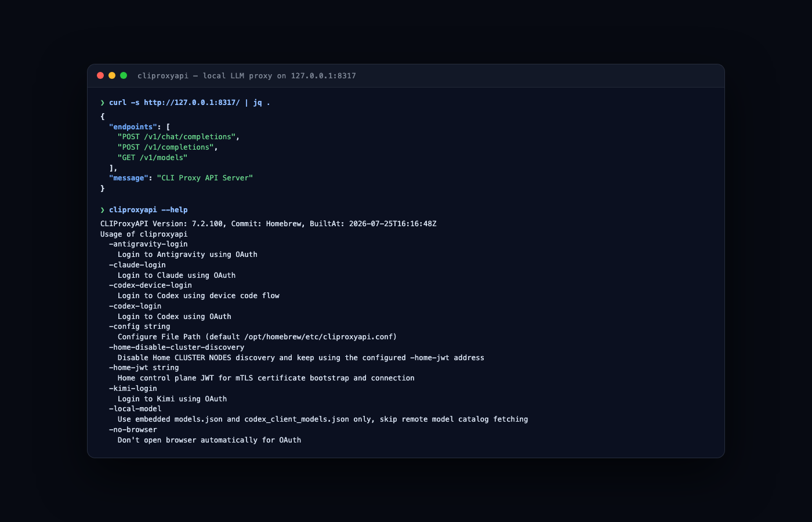Click the "POST /v1/chat/completions" endpoint string
This screenshot has width=812, height=522.
point(176,137)
